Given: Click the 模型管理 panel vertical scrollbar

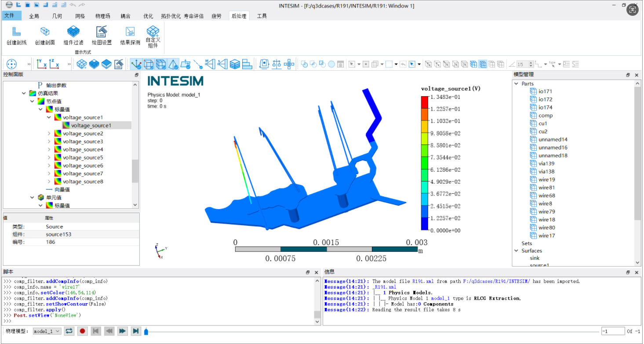Looking at the screenshot, I should [637, 153].
